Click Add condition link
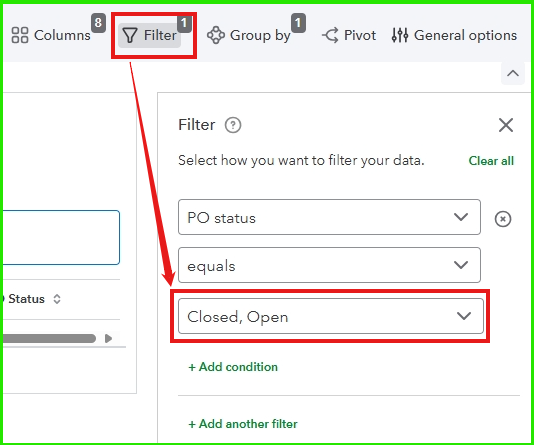The image size is (534, 445). tap(233, 367)
